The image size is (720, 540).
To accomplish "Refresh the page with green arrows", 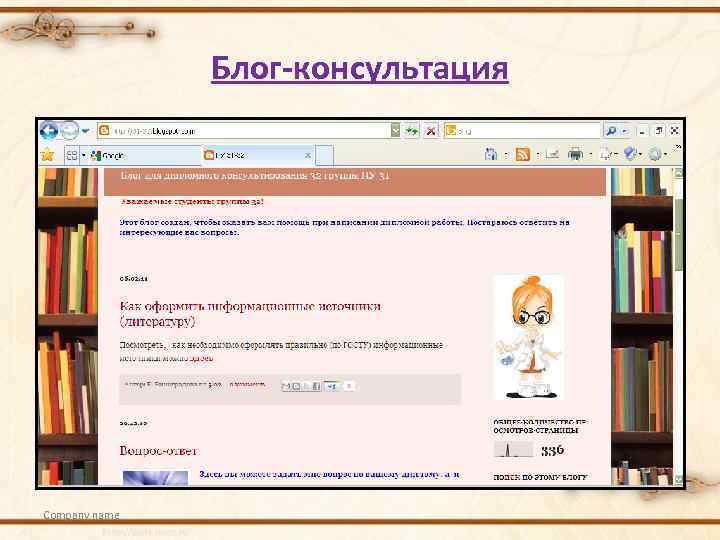I will click(412, 131).
